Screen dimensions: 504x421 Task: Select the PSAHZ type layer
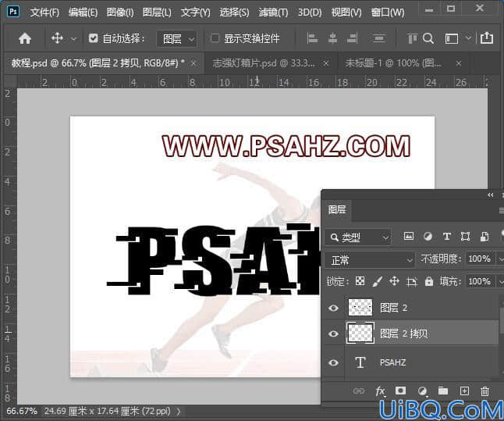tap(422, 362)
